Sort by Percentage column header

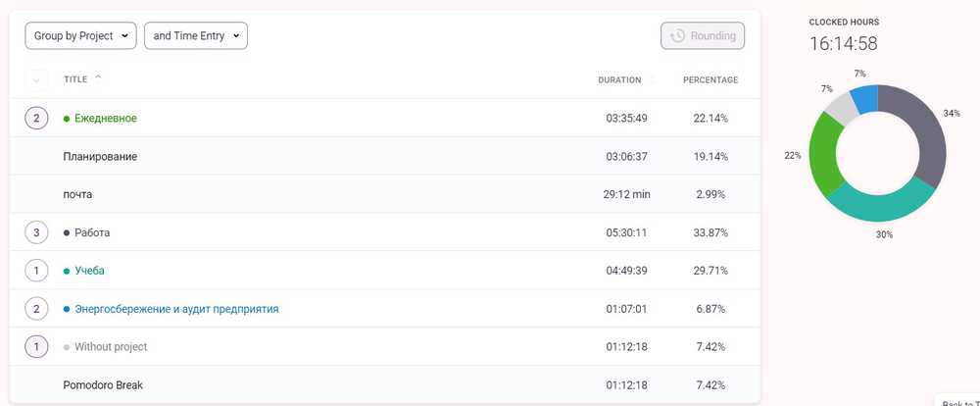[710, 80]
